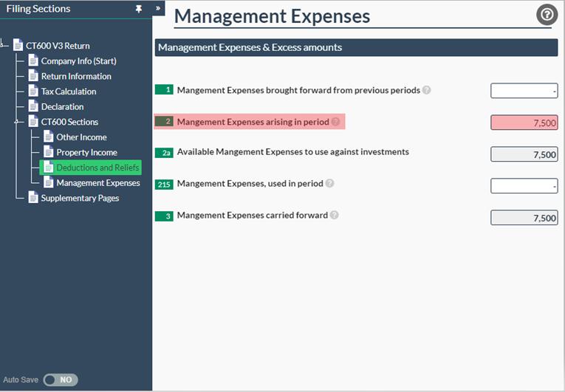Open Management Expenses tree item
Viewport: 565px width, 392px height.
[x=98, y=183]
